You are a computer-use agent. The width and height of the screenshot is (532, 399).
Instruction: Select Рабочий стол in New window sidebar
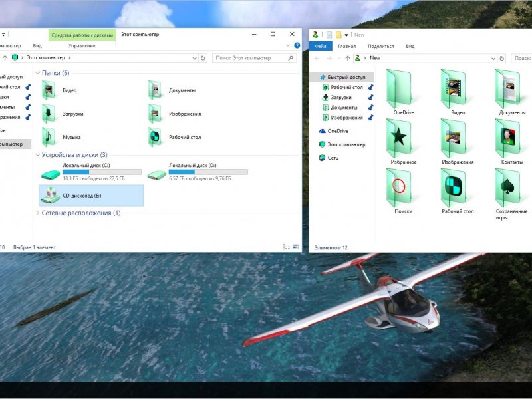[x=342, y=87]
